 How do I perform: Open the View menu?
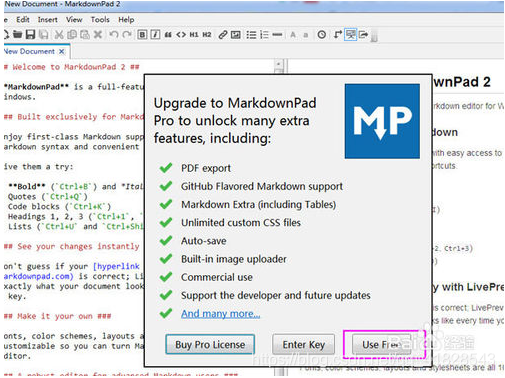click(74, 20)
